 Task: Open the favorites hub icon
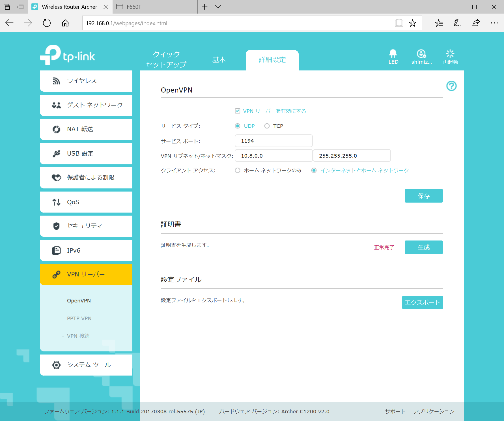[x=439, y=23]
